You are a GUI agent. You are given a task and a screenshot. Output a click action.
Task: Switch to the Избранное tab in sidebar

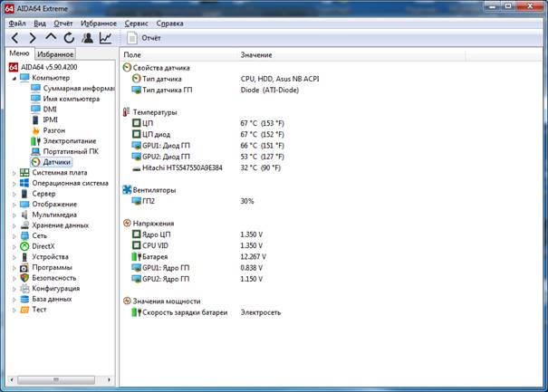[x=55, y=54]
